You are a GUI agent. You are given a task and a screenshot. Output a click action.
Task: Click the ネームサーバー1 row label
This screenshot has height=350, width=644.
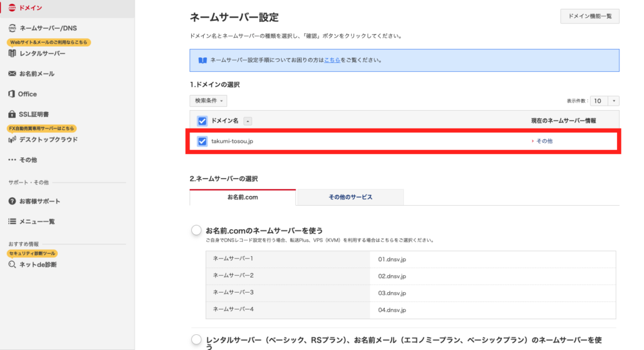[x=233, y=258]
